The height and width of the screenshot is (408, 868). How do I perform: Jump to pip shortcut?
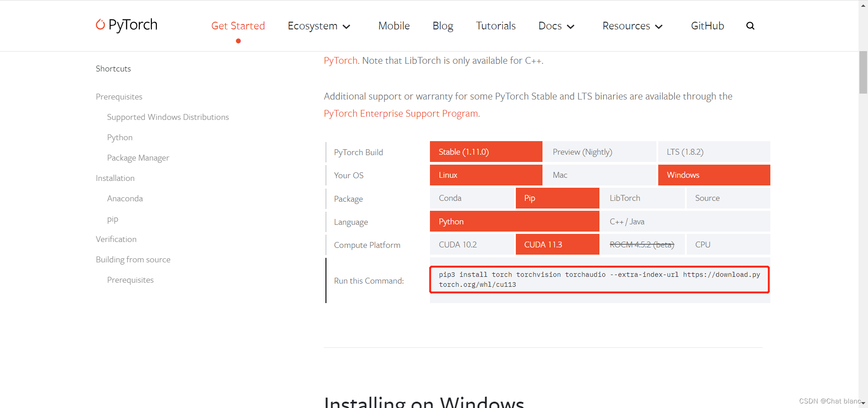coord(113,219)
